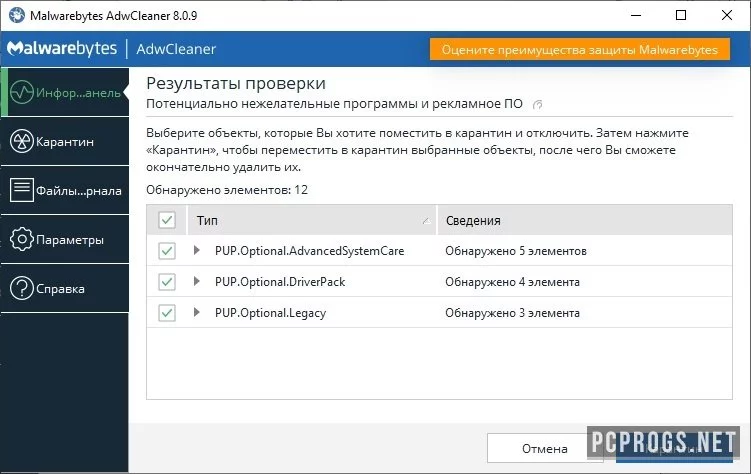Click 'Обнаружено элементов: 12' count text
The width and height of the screenshot is (751, 474).
tap(227, 190)
